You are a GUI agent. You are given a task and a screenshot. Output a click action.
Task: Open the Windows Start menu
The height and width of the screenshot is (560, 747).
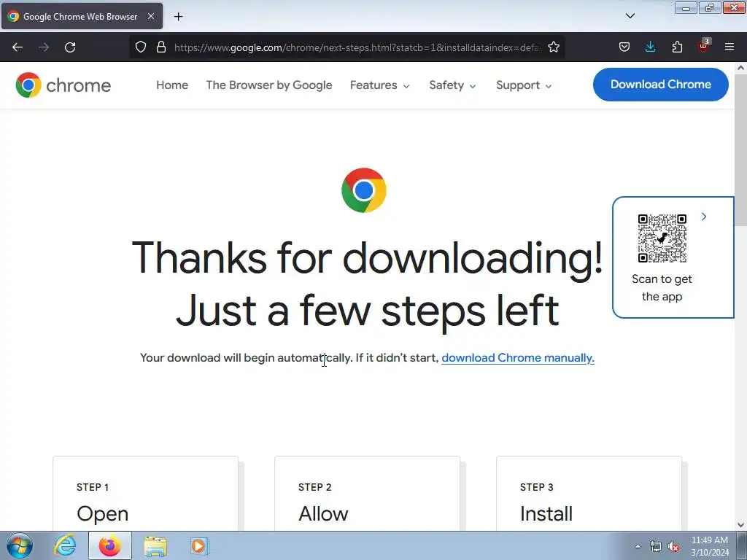click(20, 545)
